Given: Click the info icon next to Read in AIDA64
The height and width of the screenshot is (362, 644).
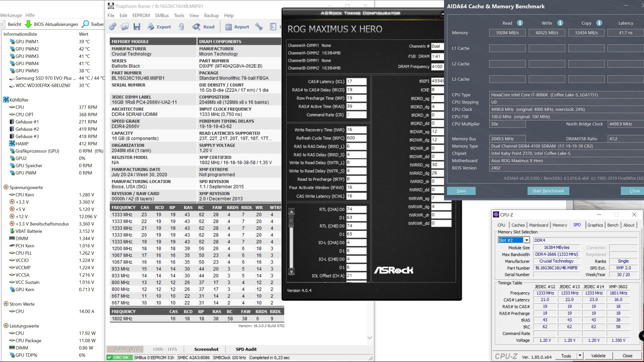Looking at the screenshot, I should tap(520, 23).
